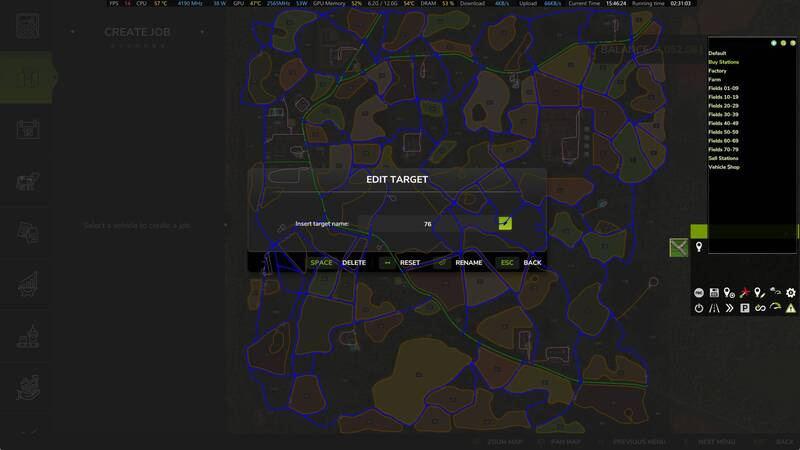
Task: Click the road lanes icon
Action: click(x=714, y=308)
